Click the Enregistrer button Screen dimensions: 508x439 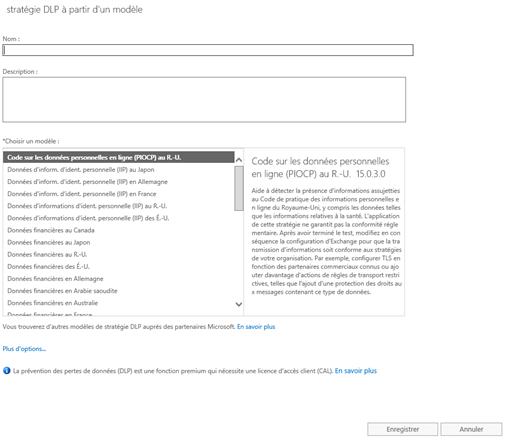(403, 429)
